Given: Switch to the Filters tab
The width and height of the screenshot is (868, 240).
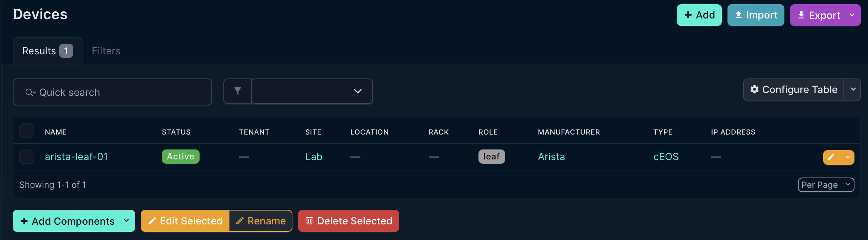Looking at the screenshot, I should point(106,51).
